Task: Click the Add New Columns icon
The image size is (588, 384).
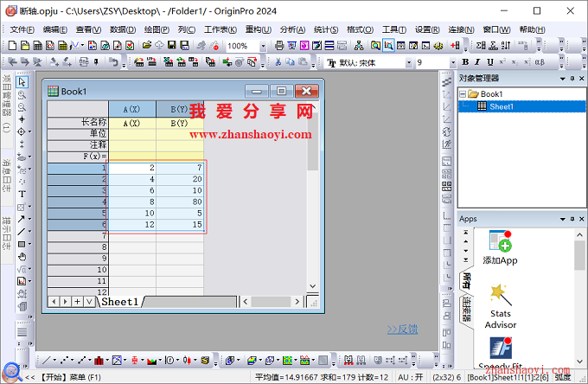Action: pos(455,46)
